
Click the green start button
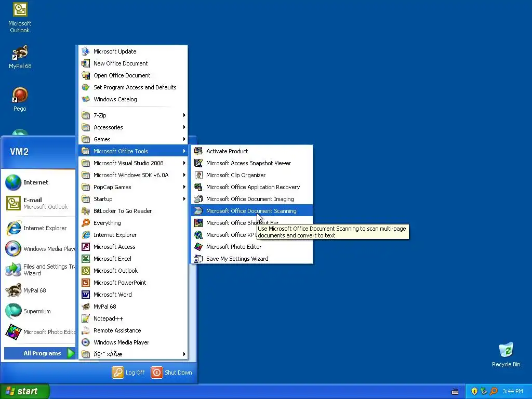[25, 391]
